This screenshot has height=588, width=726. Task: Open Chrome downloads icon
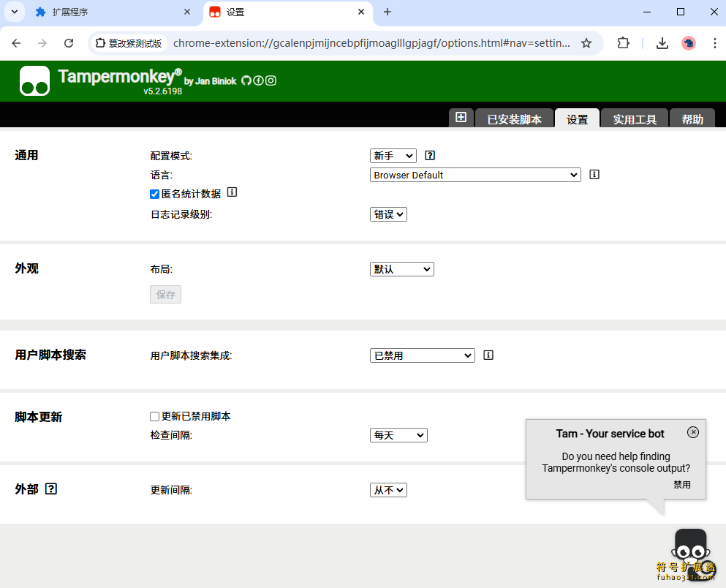tap(662, 43)
